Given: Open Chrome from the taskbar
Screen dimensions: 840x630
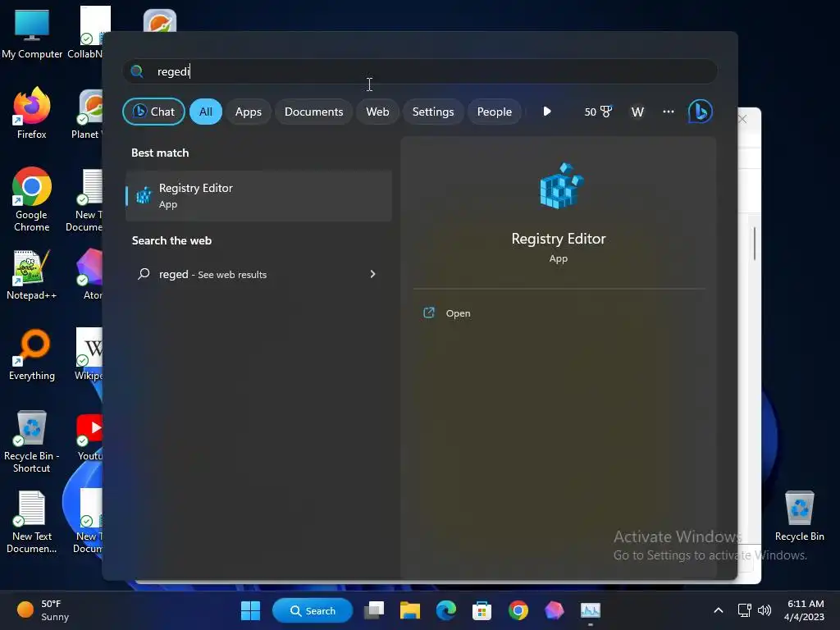Looking at the screenshot, I should tap(518, 610).
